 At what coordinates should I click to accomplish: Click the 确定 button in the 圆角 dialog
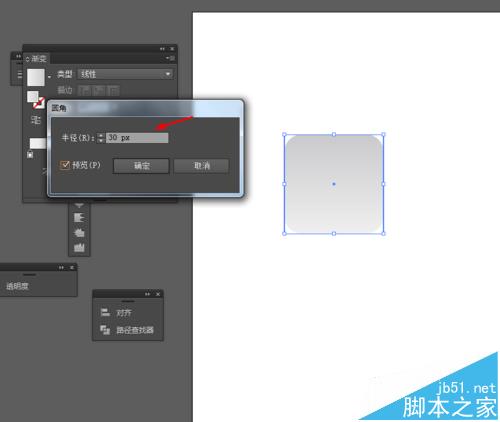pyautogui.click(x=141, y=166)
